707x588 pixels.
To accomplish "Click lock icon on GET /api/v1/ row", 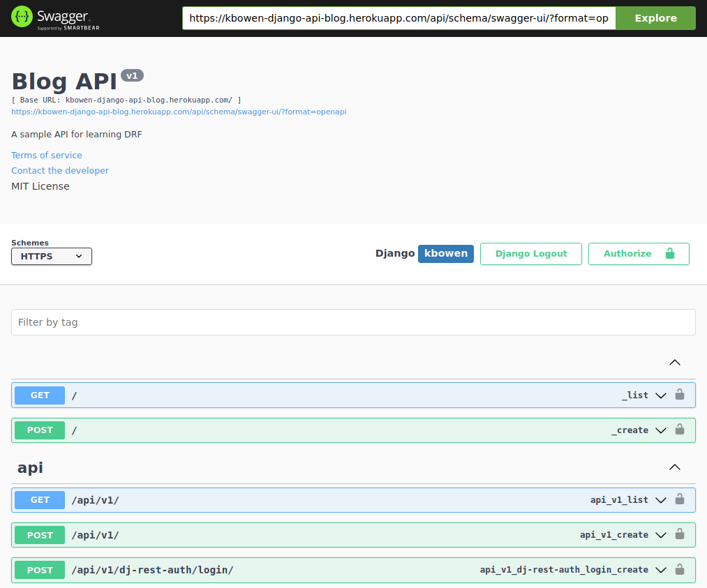I will 680,499.
